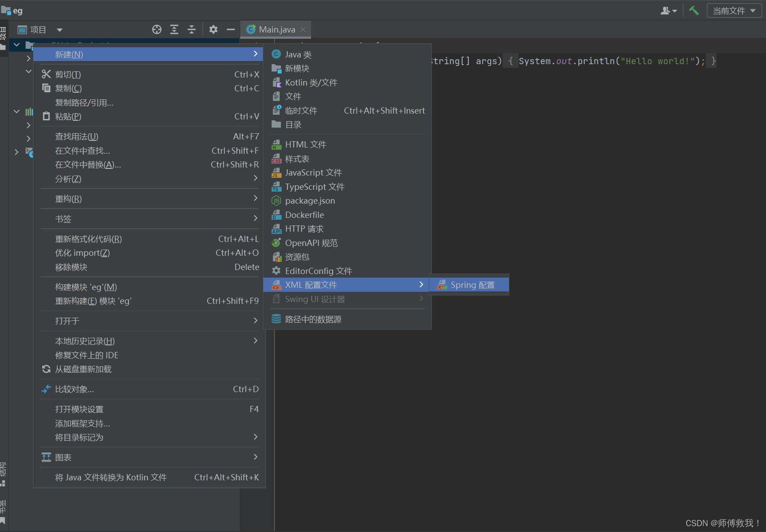This screenshot has height=532, width=766.
Task: Choose TypeScript 文件 entry
Action: click(348, 187)
